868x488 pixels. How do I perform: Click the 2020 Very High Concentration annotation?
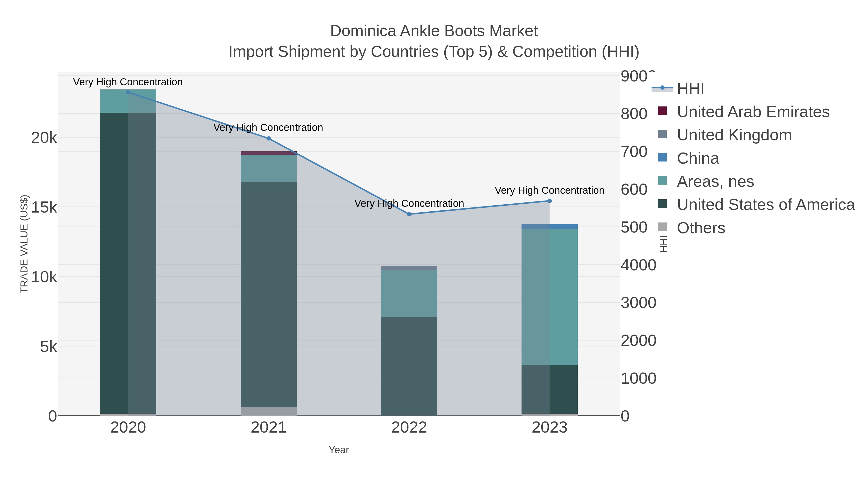128,82
